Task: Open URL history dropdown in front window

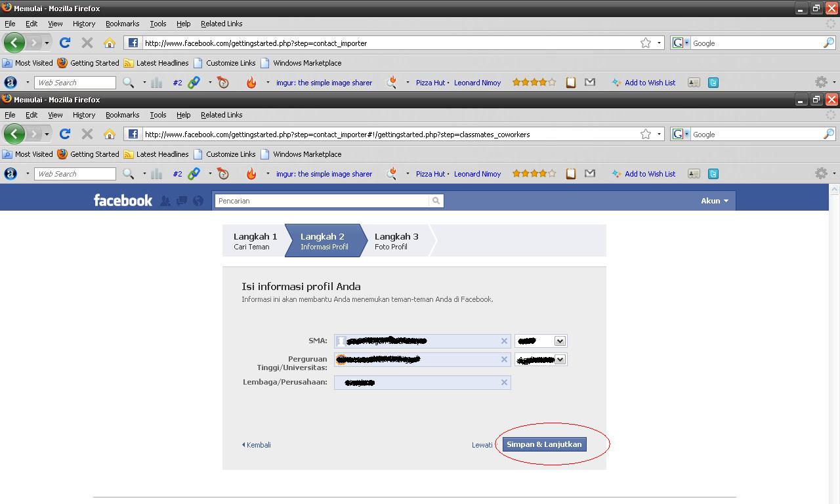Action: (x=659, y=134)
